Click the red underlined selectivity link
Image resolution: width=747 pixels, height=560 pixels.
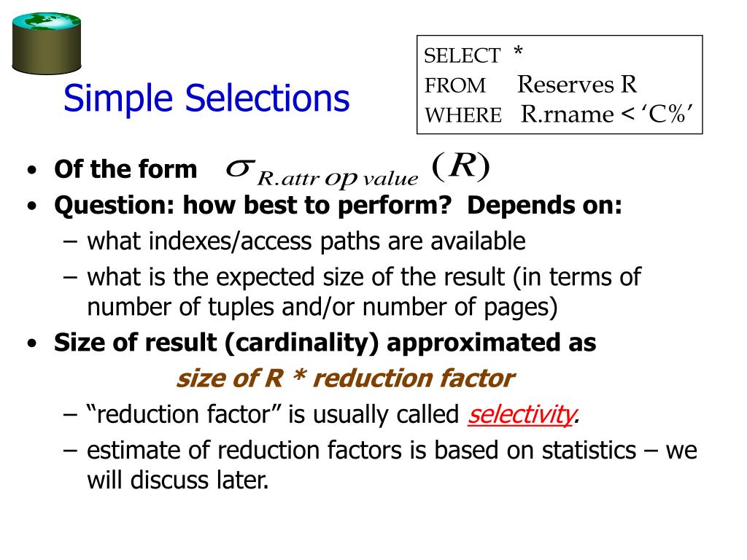[522, 414]
